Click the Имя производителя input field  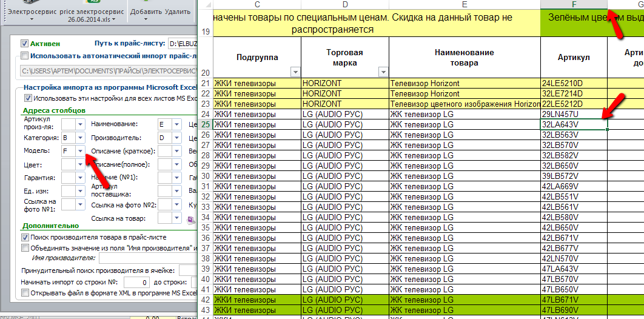(148, 258)
